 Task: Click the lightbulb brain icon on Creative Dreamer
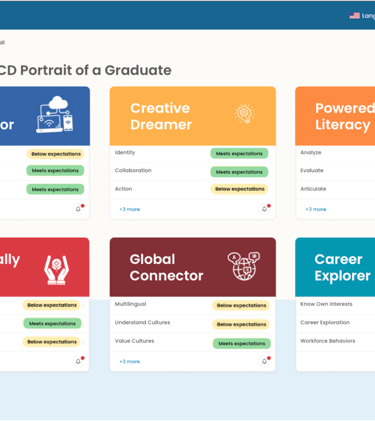point(245,114)
